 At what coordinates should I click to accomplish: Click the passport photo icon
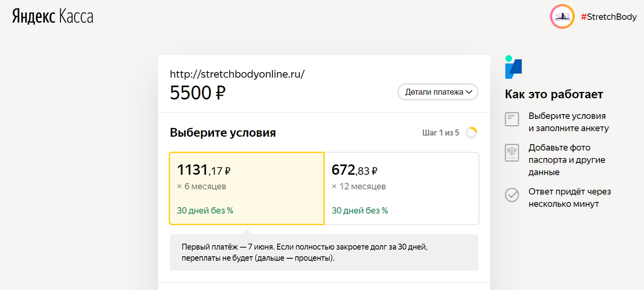click(x=511, y=153)
